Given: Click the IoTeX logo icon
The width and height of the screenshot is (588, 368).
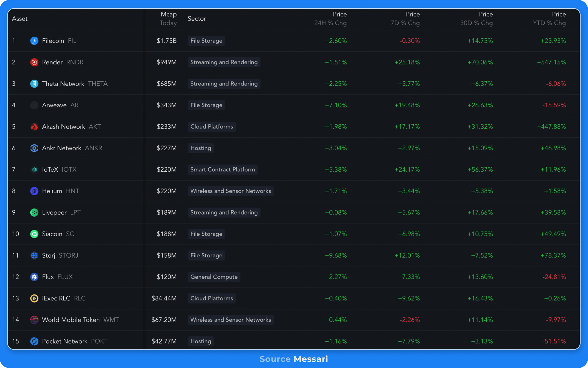Looking at the screenshot, I should click(34, 170).
